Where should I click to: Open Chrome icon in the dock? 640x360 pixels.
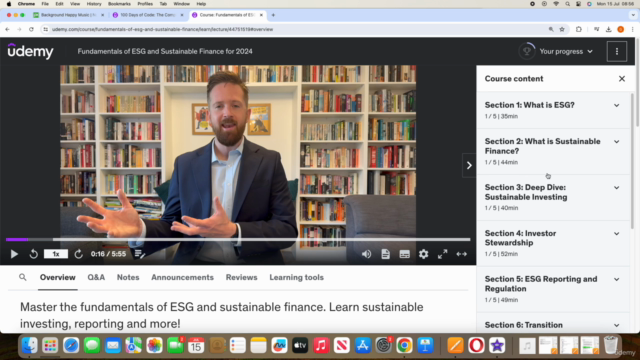(x=404, y=346)
